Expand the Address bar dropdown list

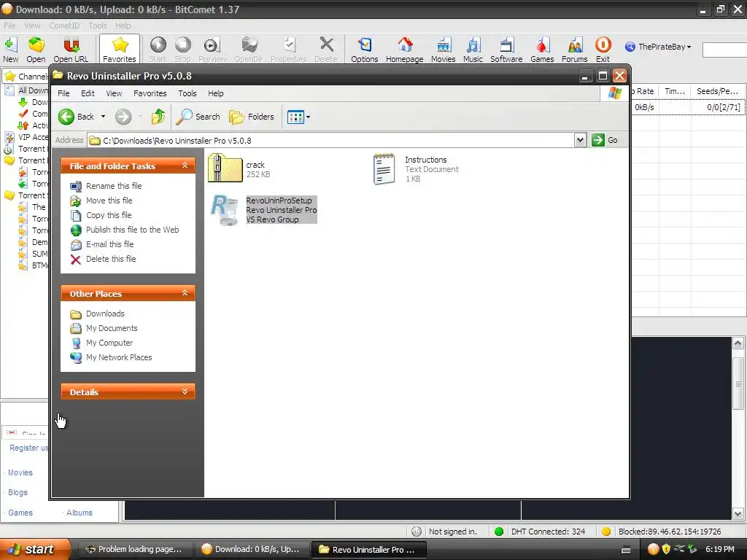click(x=580, y=140)
